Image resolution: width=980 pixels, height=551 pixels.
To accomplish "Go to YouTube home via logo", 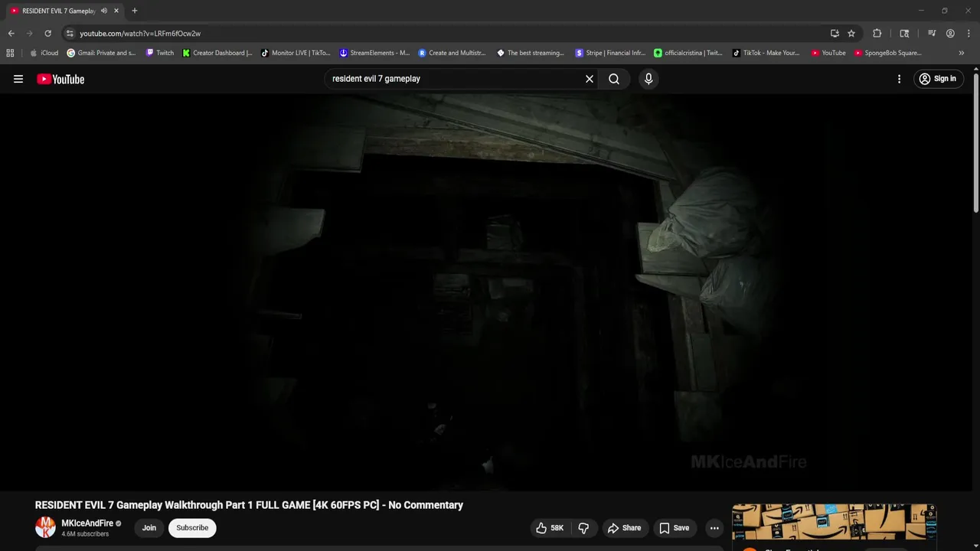I will (60, 79).
